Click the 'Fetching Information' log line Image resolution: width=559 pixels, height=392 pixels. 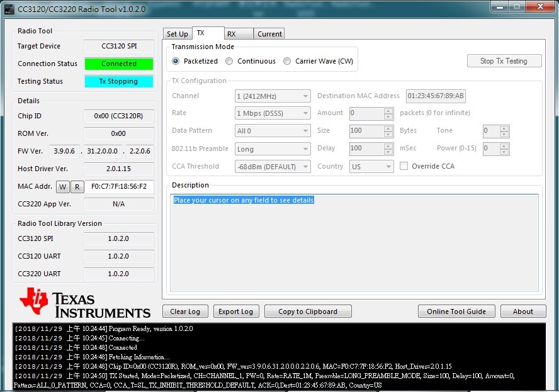point(92,357)
